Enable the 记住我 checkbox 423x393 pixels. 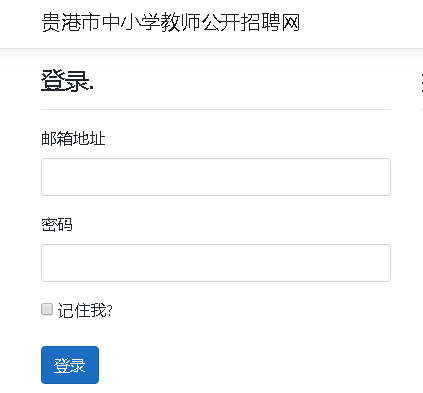(x=47, y=309)
